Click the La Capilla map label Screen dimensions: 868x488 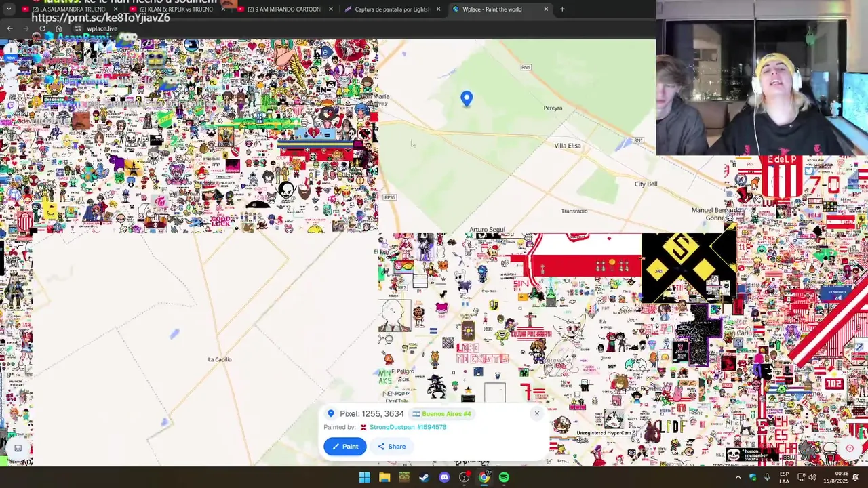click(x=220, y=359)
